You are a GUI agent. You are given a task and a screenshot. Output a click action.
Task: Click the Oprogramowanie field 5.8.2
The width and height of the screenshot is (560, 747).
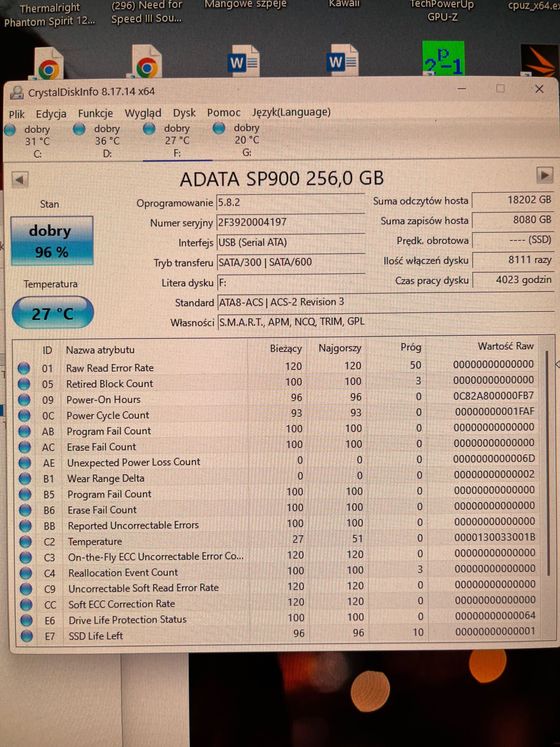pos(290,203)
